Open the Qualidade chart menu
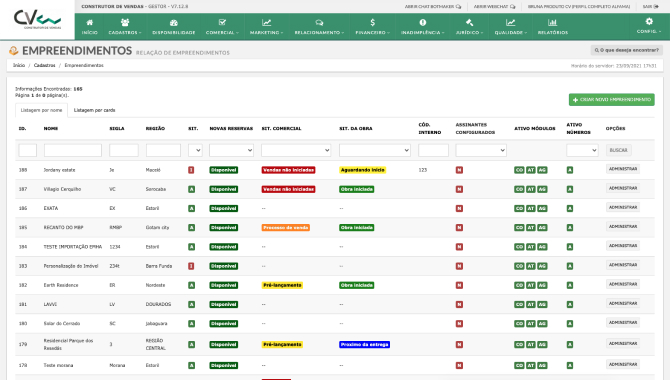 pyautogui.click(x=511, y=27)
